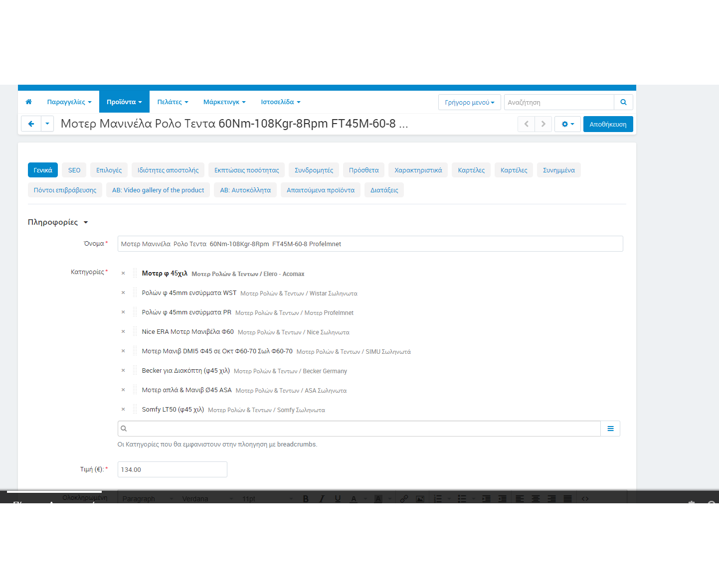Image resolution: width=719 pixels, height=588 pixels.
Task: Open the Προϊόντα dropdown menu
Action: 124,102
